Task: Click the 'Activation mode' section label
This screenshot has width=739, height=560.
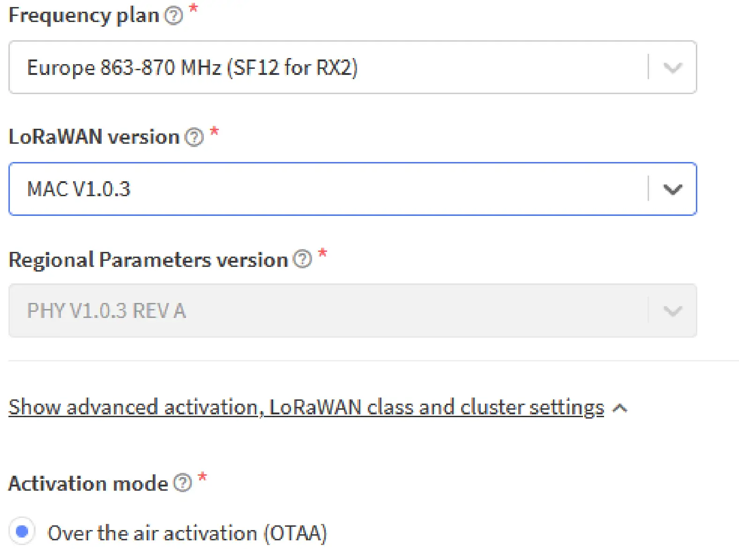Action: click(88, 483)
